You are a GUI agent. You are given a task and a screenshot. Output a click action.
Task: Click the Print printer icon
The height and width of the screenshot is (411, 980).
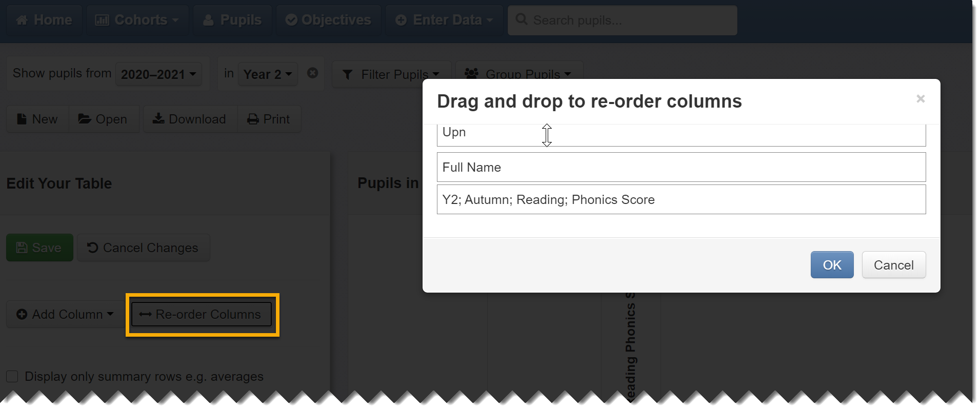[253, 119]
